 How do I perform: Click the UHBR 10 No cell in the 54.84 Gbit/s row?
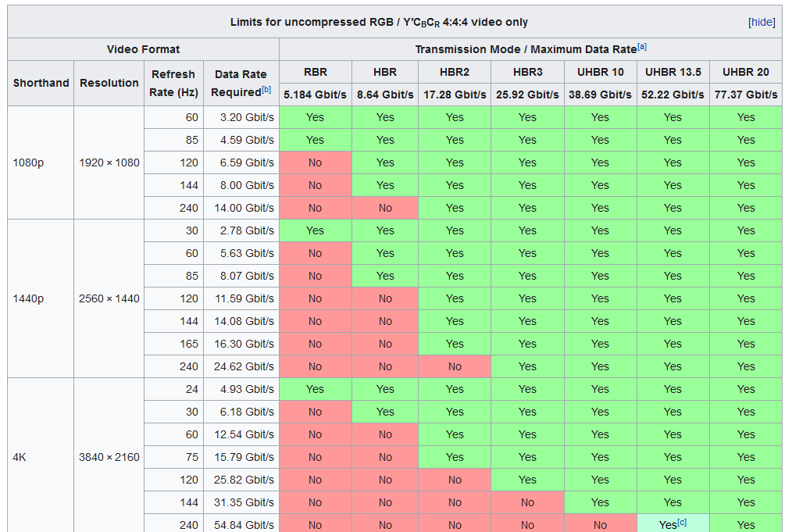pyautogui.click(x=600, y=523)
